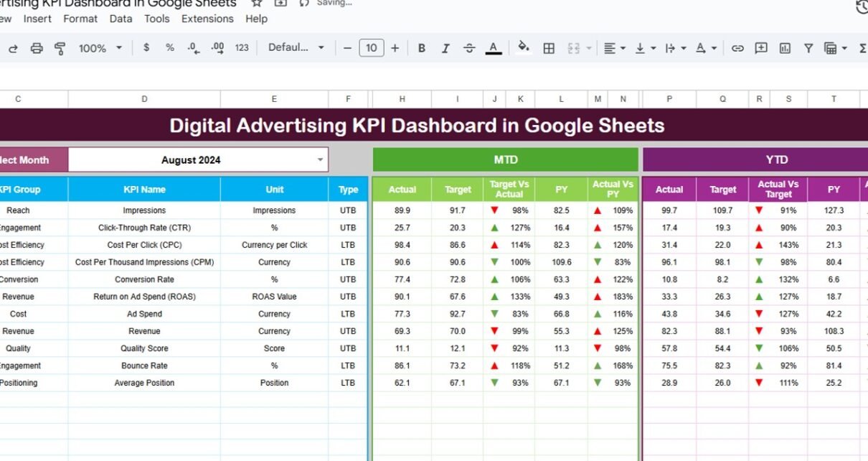Decrease font size with the minus button
The width and height of the screenshot is (868, 461).
coord(348,48)
